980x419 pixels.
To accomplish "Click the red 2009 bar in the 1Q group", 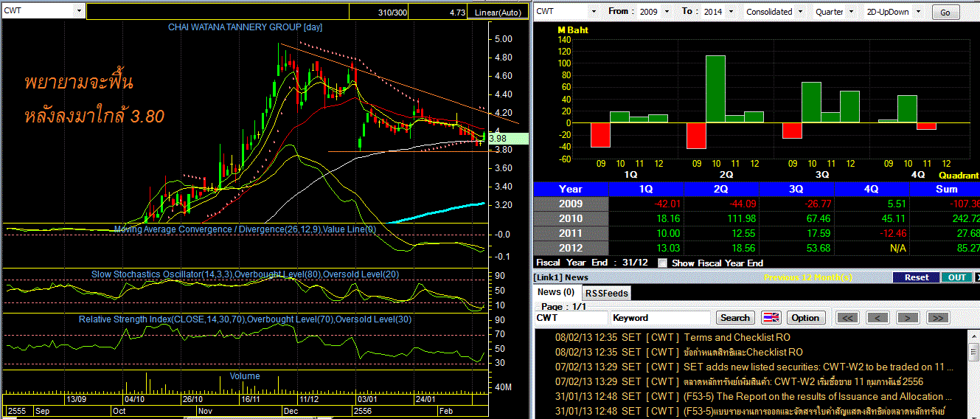I will coord(600,135).
